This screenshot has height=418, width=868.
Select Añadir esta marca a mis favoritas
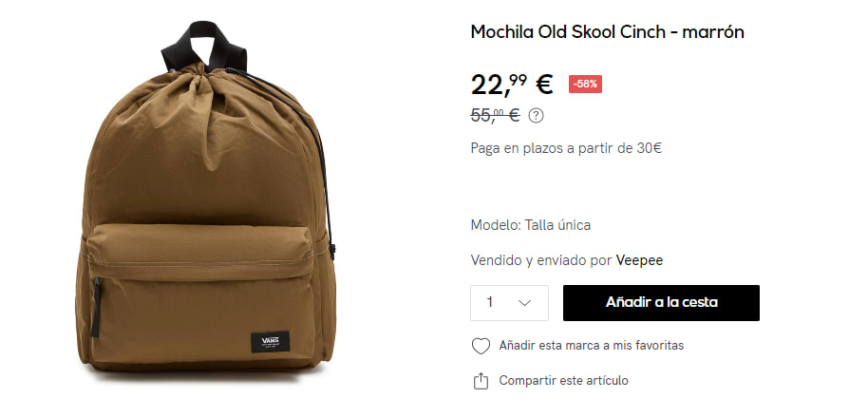pos(592,346)
